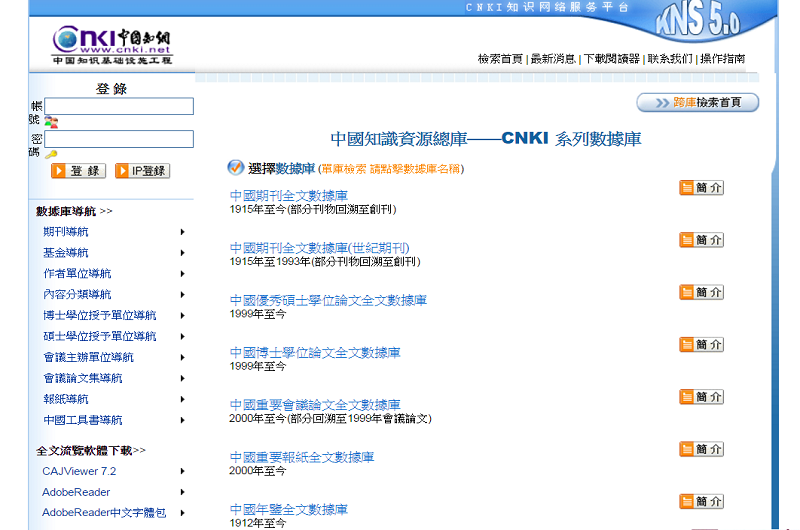Open 簡介 for 中國重要報紙全文數據庫
The image size is (800, 530).
click(702, 449)
